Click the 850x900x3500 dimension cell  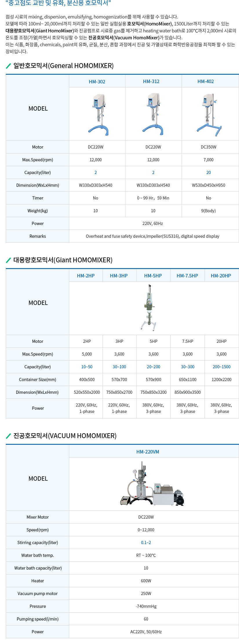click(188, 392)
